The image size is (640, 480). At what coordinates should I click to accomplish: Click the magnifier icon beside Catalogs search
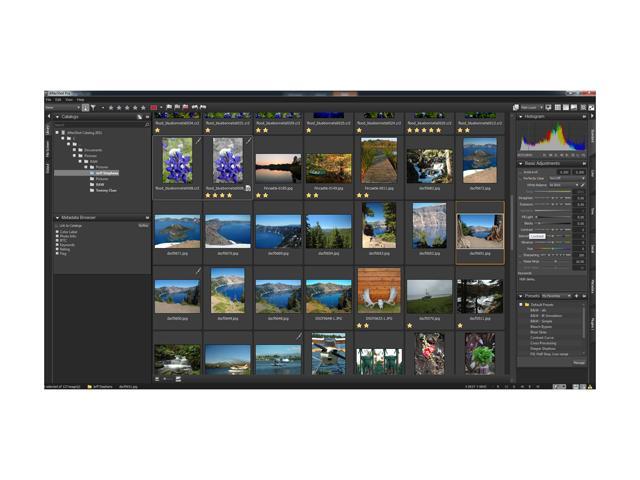(147, 124)
